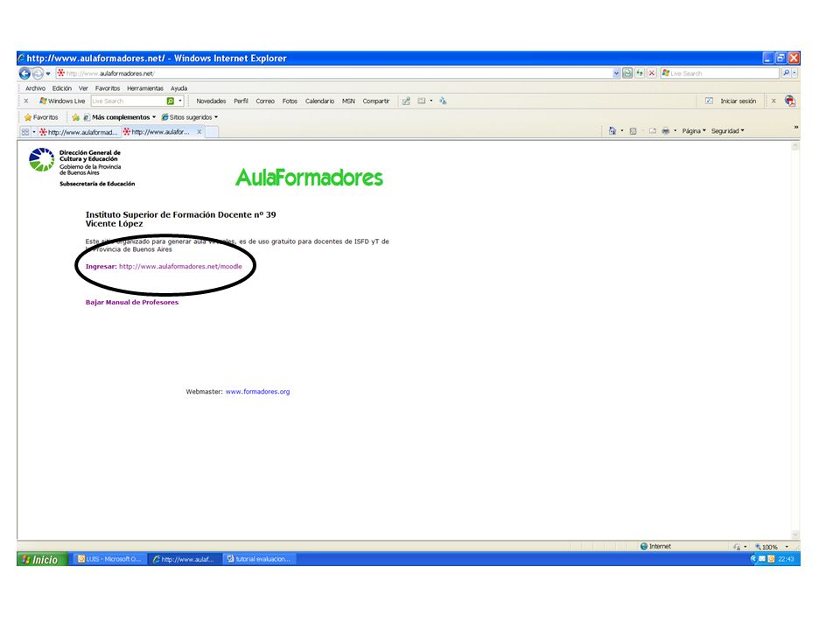Click the taskbar clock showing 22:43

tap(786, 559)
